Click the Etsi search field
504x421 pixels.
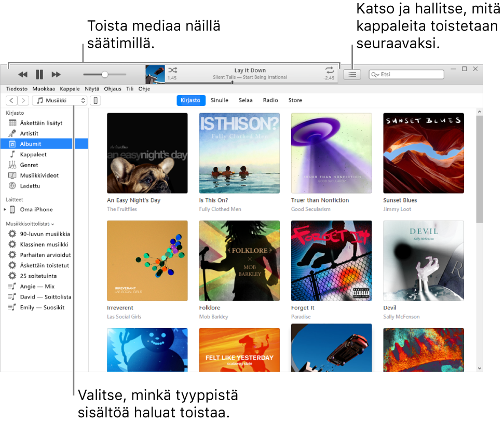pyautogui.click(x=406, y=75)
